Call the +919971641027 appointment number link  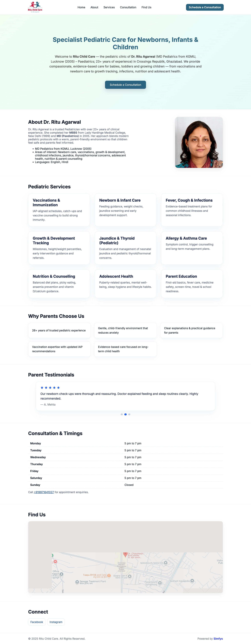[44, 492]
